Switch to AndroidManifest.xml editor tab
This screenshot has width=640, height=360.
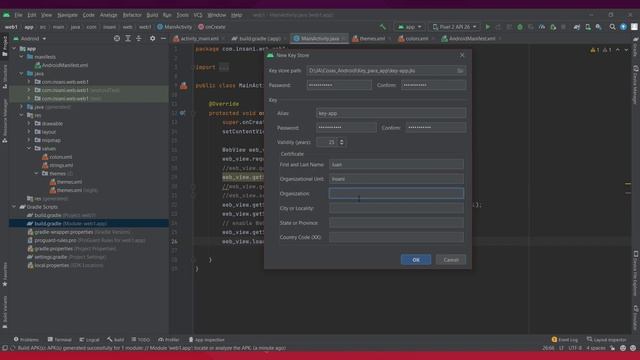[470, 38]
